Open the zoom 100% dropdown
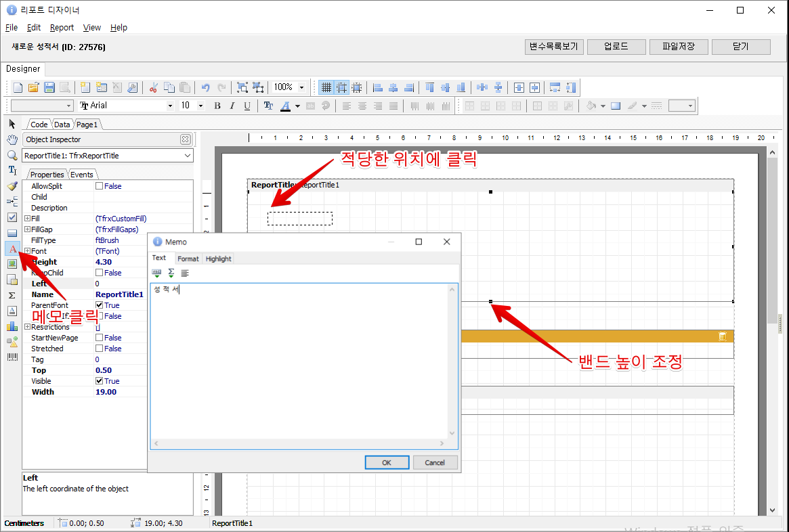789x532 pixels. [301, 87]
